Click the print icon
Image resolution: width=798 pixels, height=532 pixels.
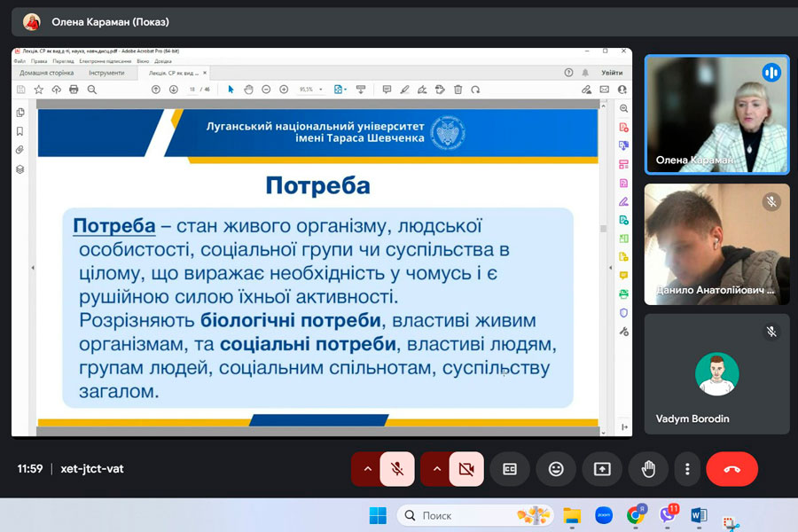pyautogui.click(x=74, y=90)
